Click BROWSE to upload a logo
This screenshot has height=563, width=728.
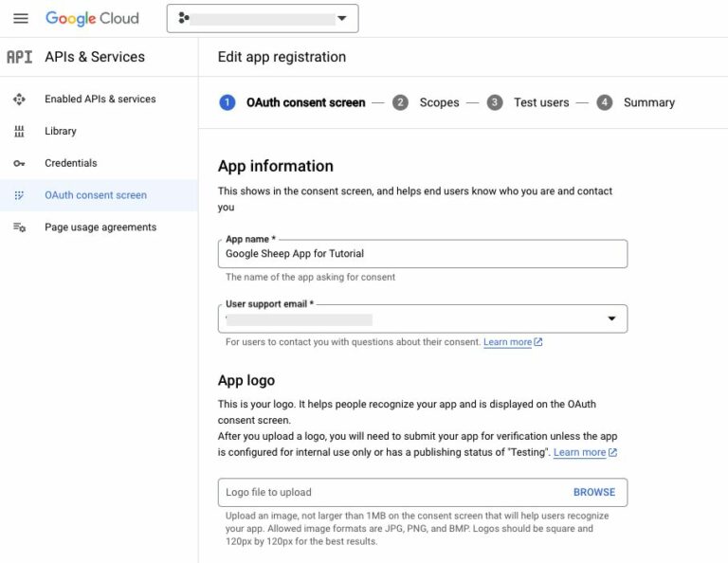pyautogui.click(x=593, y=493)
